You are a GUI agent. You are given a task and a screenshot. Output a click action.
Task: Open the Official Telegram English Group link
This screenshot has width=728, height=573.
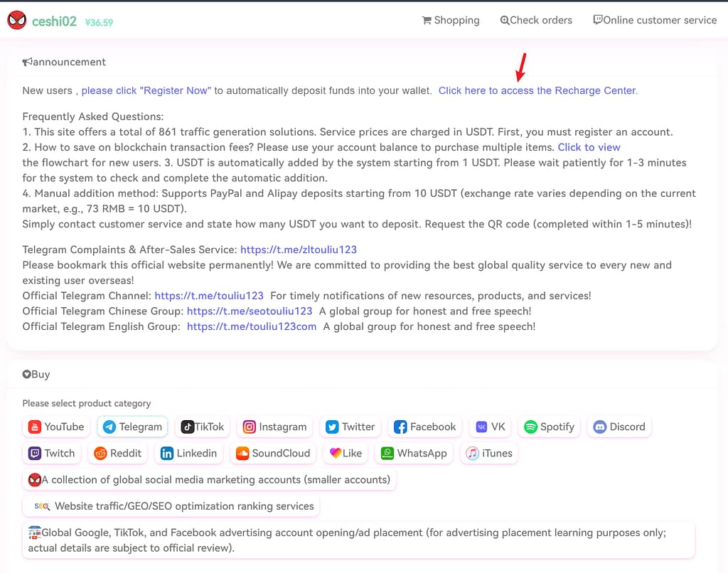pos(252,326)
